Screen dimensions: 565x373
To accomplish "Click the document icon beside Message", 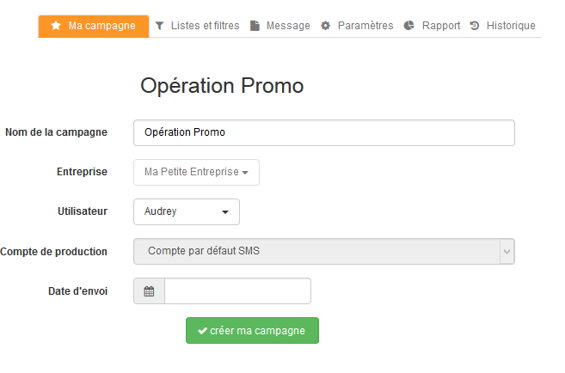I will click(255, 26).
